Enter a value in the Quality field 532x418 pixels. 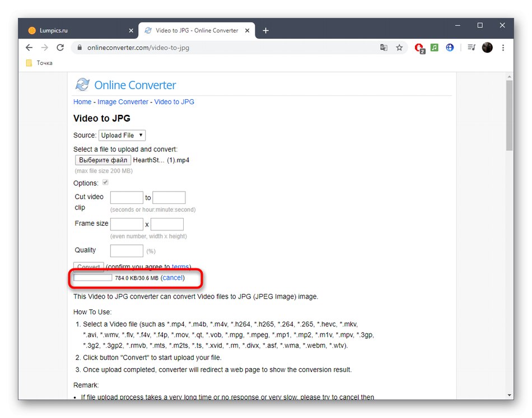(x=127, y=250)
